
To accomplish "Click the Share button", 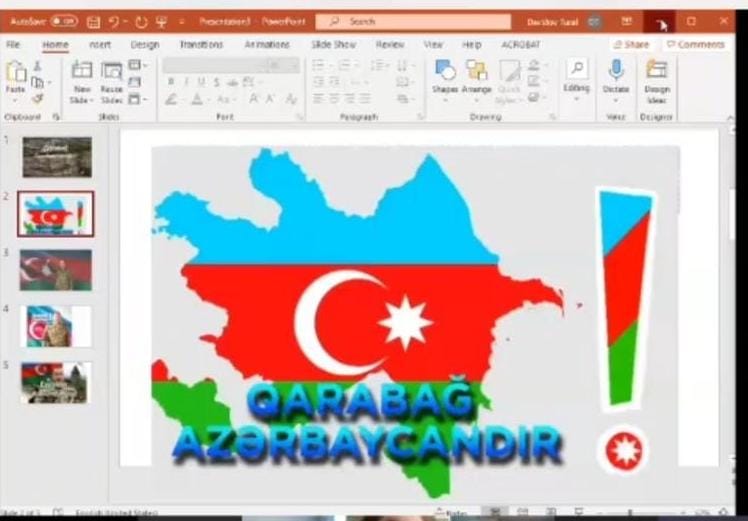I will pyautogui.click(x=631, y=44).
